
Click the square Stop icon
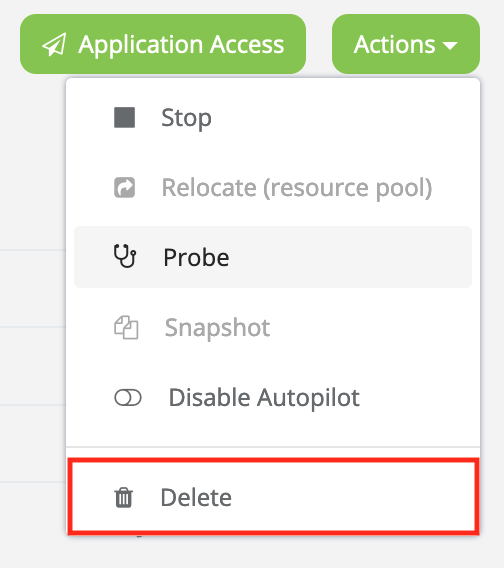coord(125,117)
